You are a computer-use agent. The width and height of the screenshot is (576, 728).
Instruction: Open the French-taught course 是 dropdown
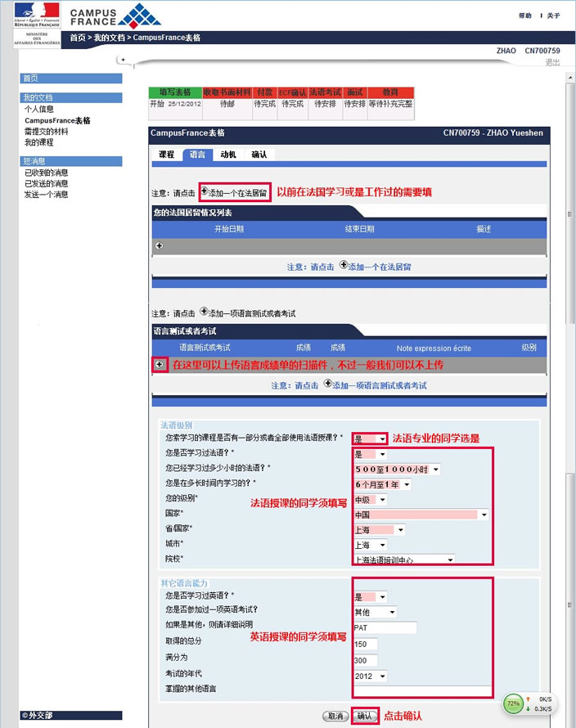[370, 438]
